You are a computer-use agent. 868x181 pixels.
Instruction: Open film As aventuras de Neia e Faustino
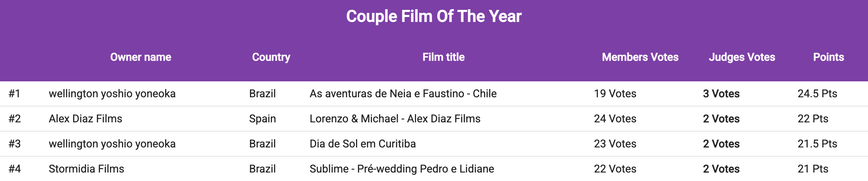pyautogui.click(x=403, y=94)
